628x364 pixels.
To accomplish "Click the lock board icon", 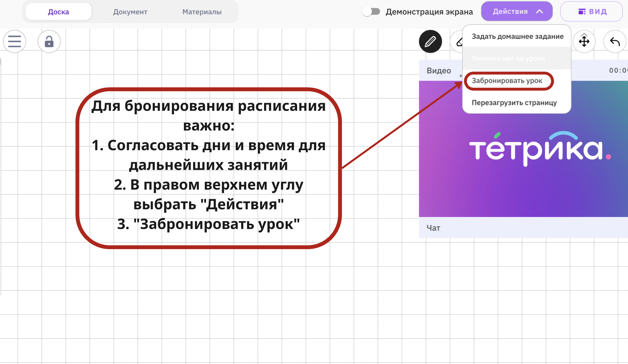I will [x=49, y=41].
